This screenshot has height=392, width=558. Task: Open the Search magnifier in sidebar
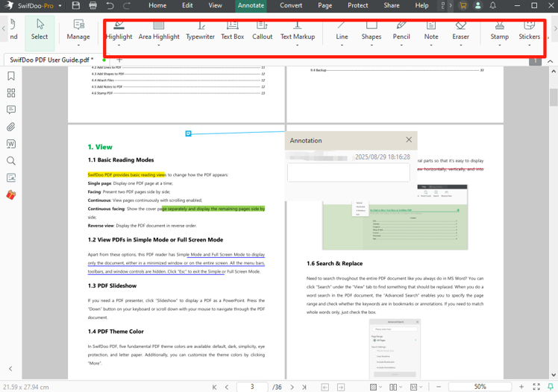[x=11, y=161]
